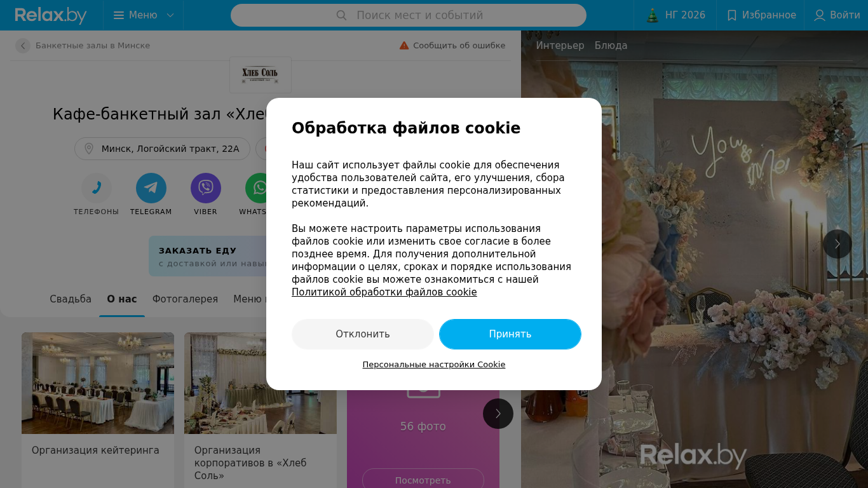This screenshot has height=488, width=868.
Task: Show phone numbers via Телефоны icon
Action: [97, 188]
